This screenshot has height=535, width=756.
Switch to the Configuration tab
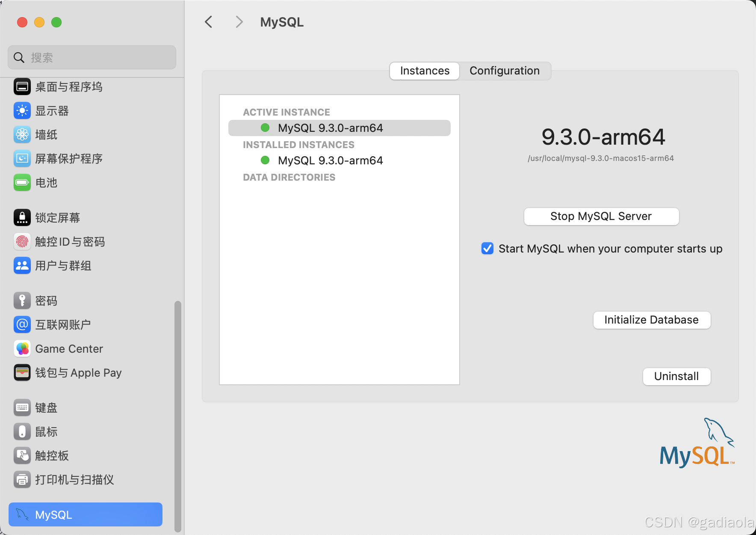(505, 71)
